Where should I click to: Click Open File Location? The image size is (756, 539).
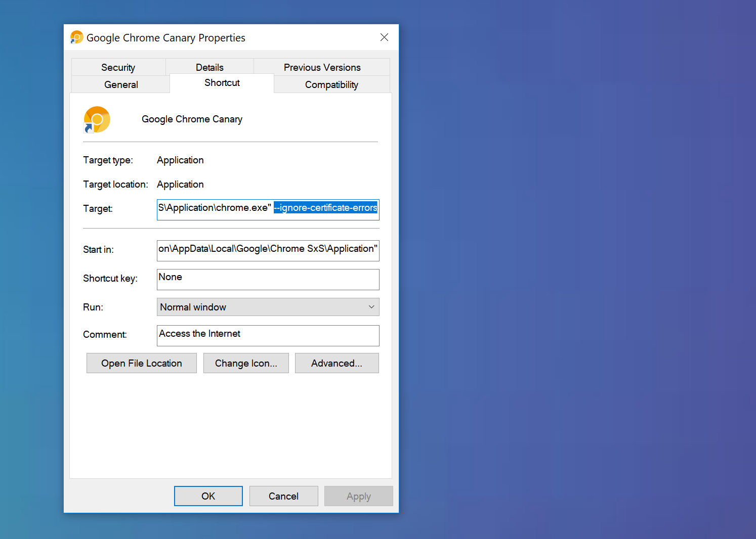click(141, 363)
